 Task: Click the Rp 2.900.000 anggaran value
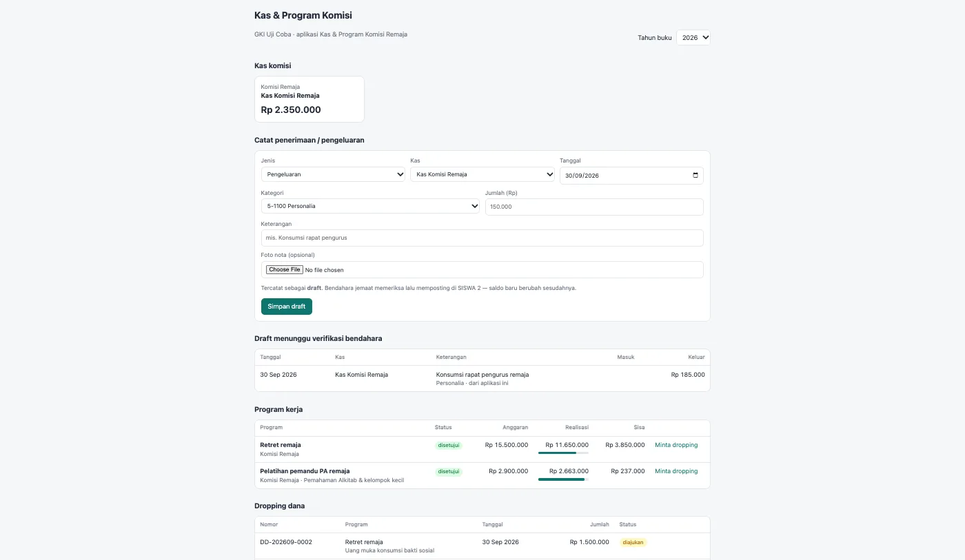pos(509,471)
